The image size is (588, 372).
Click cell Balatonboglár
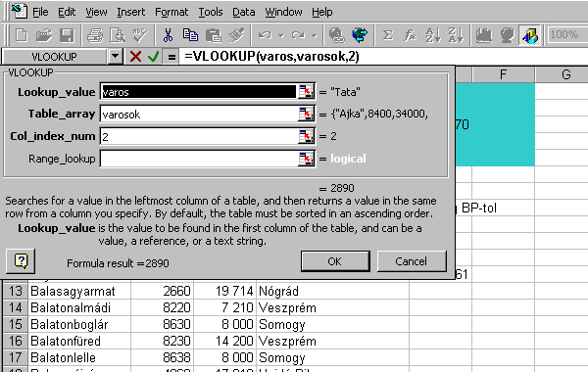[79, 324]
